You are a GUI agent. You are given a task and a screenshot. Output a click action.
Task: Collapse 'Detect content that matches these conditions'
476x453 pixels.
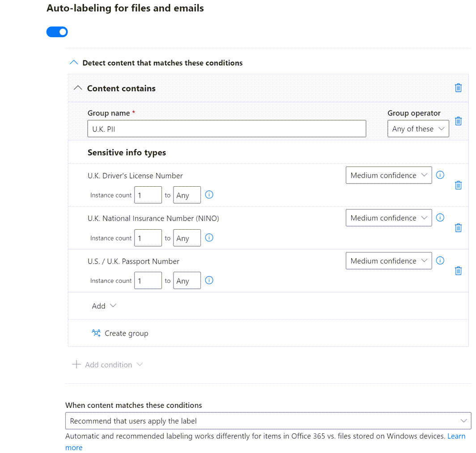tap(74, 63)
